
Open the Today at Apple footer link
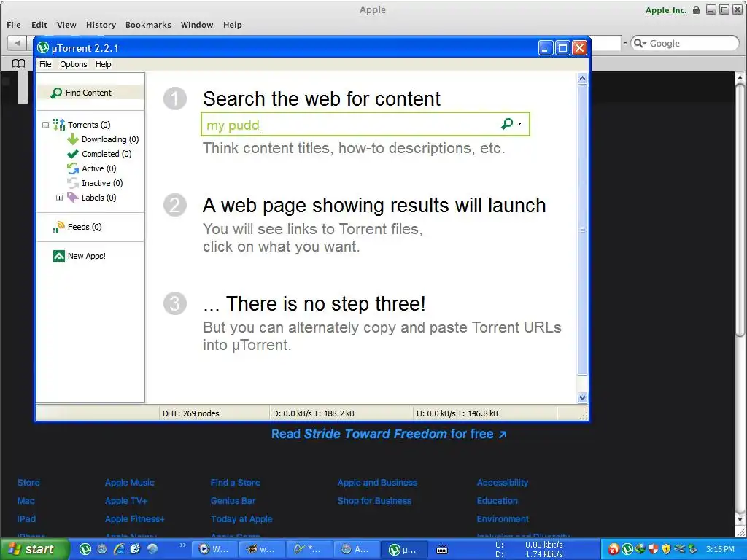[x=241, y=518]
